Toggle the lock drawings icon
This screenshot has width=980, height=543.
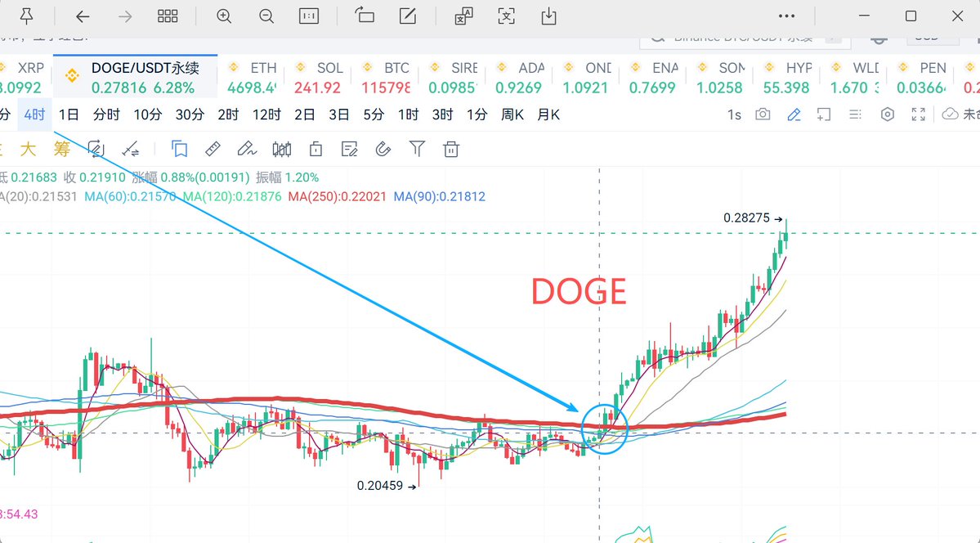(x=315, y=149)
